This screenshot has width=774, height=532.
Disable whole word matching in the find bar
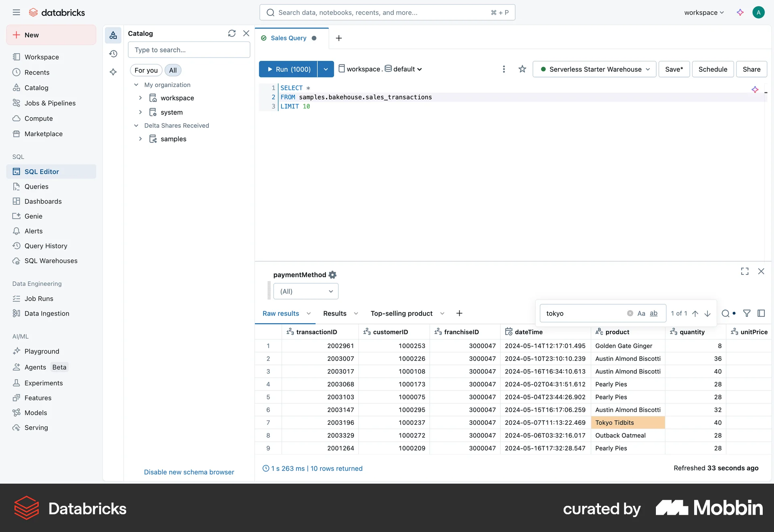point(654,314)
